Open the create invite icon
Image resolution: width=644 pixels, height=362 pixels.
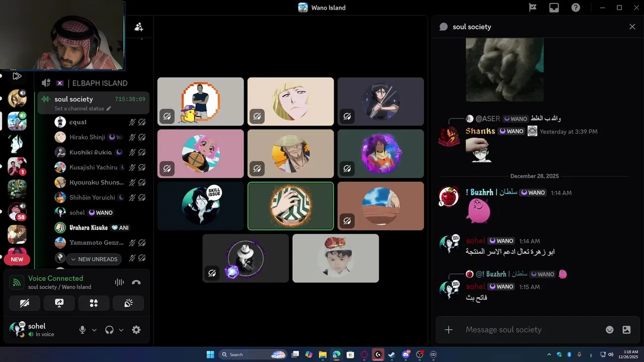pos(139,27)
